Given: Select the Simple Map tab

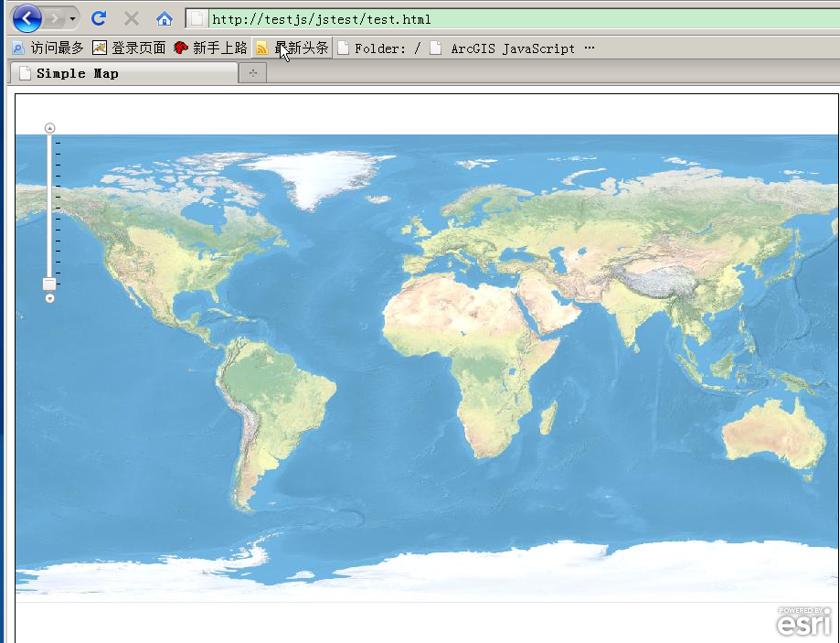Looking at the screenshot, I should point(122,73).
